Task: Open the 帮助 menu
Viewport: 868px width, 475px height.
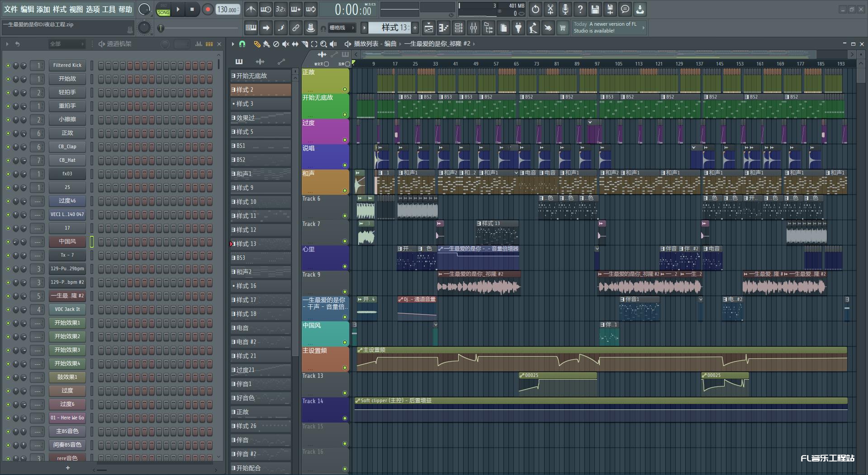Action: point(125,9)
